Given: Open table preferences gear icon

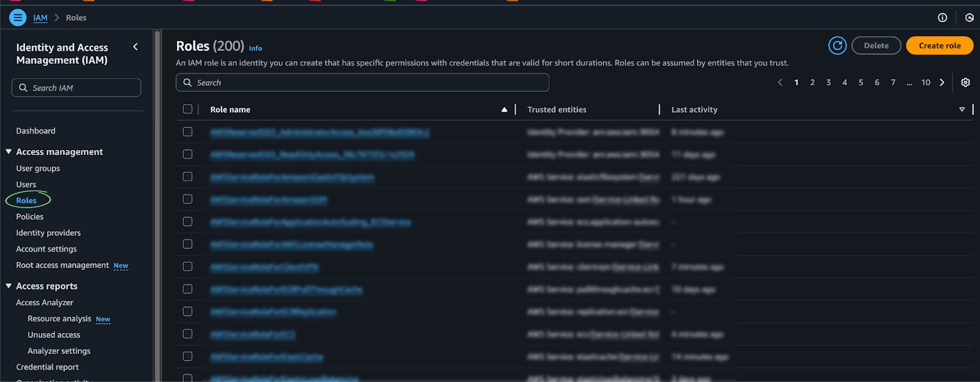Looking at the screenshot, I should coord(965,83).
